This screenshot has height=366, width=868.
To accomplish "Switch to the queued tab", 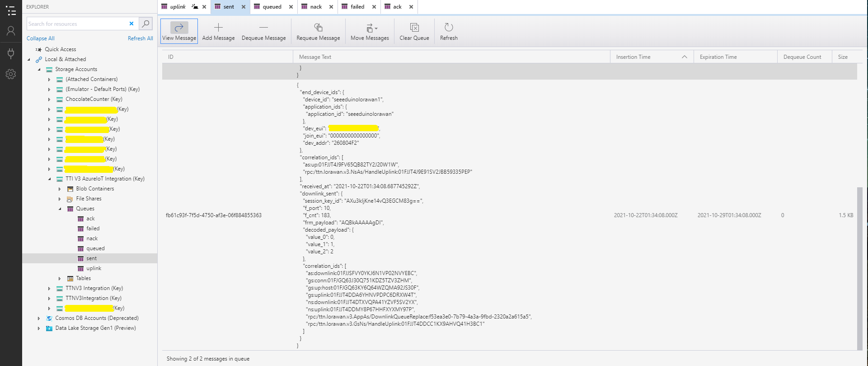I will [272, 7].
